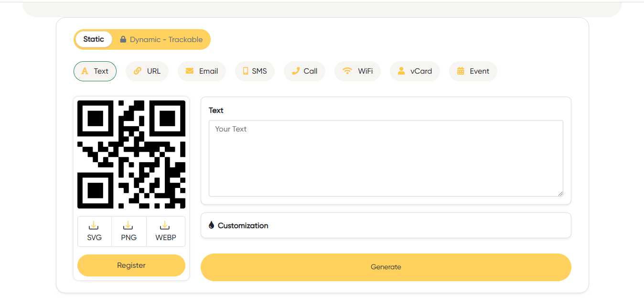Click the SMS phone icon
644x308 pixels.
coord(246,71)
